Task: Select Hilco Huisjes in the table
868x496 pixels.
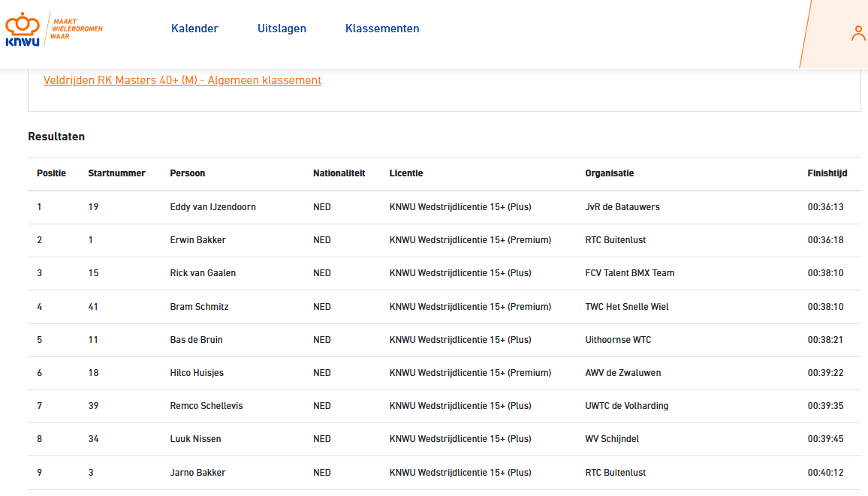Action: pos(197,373)
